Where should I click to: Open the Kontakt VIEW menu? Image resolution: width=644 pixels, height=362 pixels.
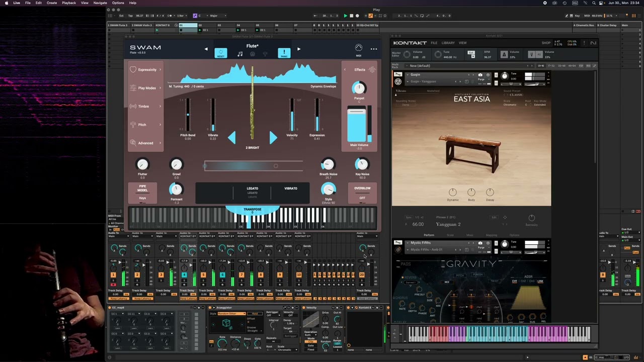[x=462, y=43]
